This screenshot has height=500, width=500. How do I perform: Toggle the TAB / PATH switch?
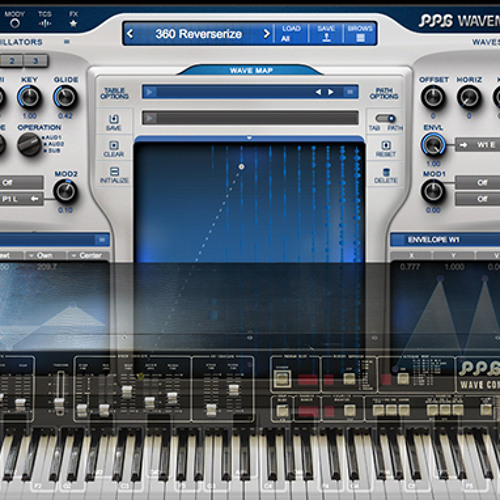[385, 118]
